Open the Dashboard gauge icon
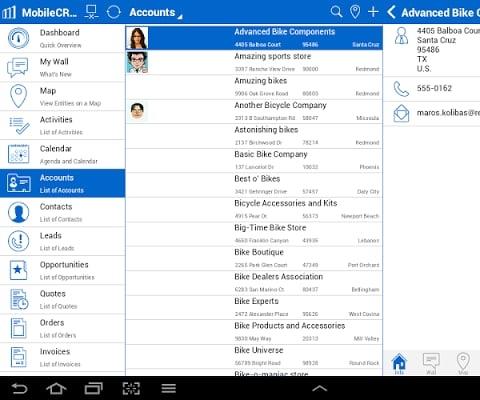The image size is (480, 400). (x=18, y=38)
